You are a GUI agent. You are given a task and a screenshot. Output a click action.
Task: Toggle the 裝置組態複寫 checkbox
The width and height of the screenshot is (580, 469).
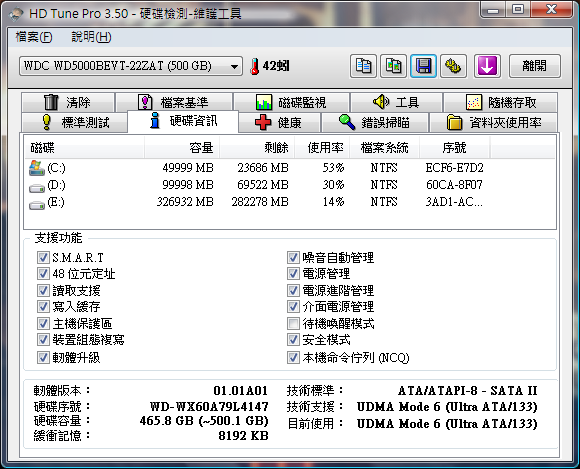(43, 340)
